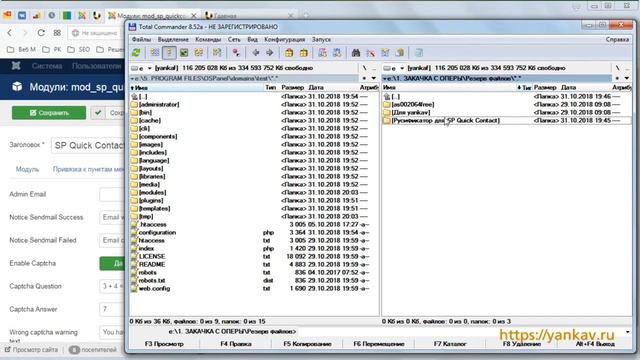Go to root via right panel backslash button
The image size is (640, 360).
(x=617, y=68)
